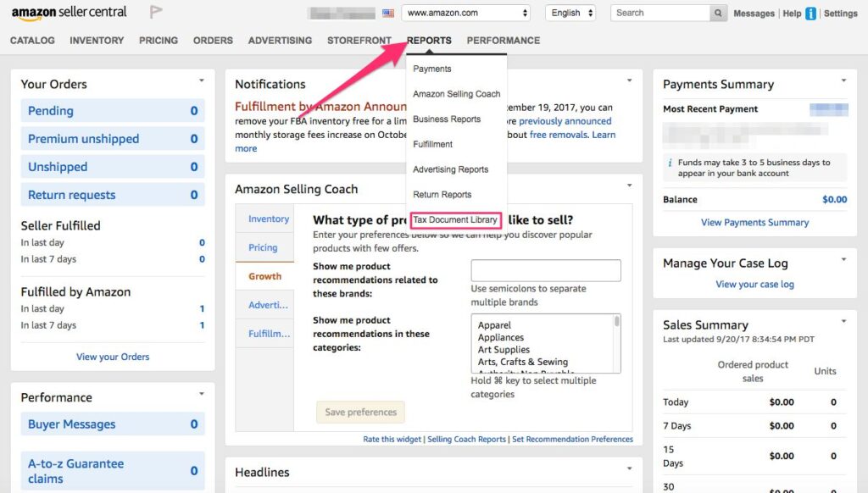Image resolution: width=868 pixels, height=493 pixels.
Task: Click the US flag marketplace icon
Action: (x=388, y=13)
